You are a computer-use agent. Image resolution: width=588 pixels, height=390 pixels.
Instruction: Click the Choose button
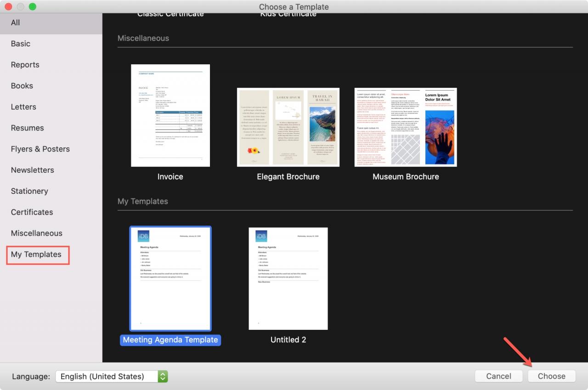pyautogui.click(x=551, y=376)
